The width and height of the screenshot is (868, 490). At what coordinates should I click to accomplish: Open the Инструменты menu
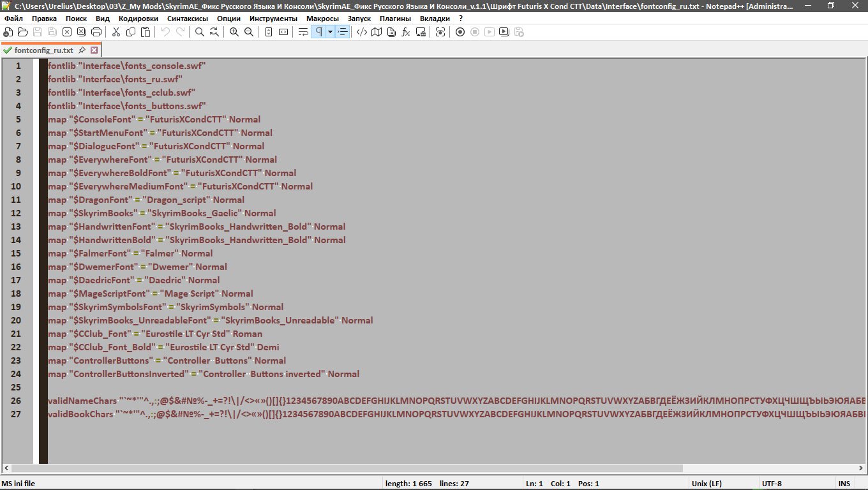pos(273,19)
